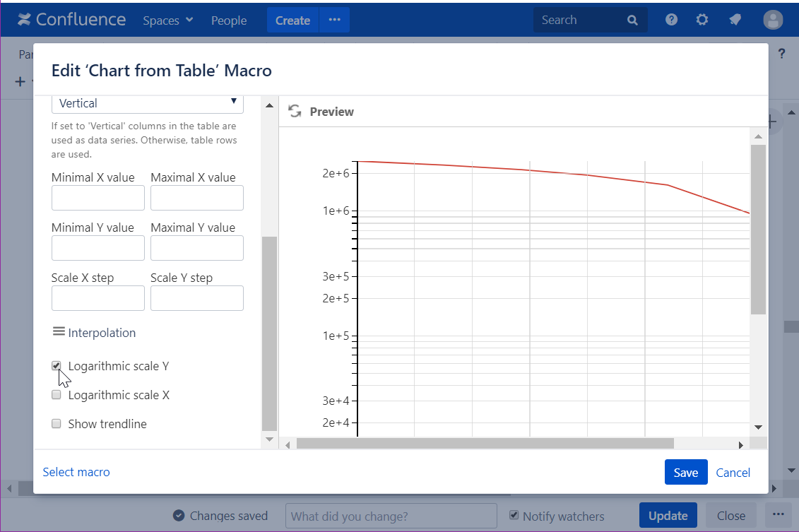Enable Show trendline checkbox
Image resolution: width=799 pixels, height=532 pixels.
point(57,424)
